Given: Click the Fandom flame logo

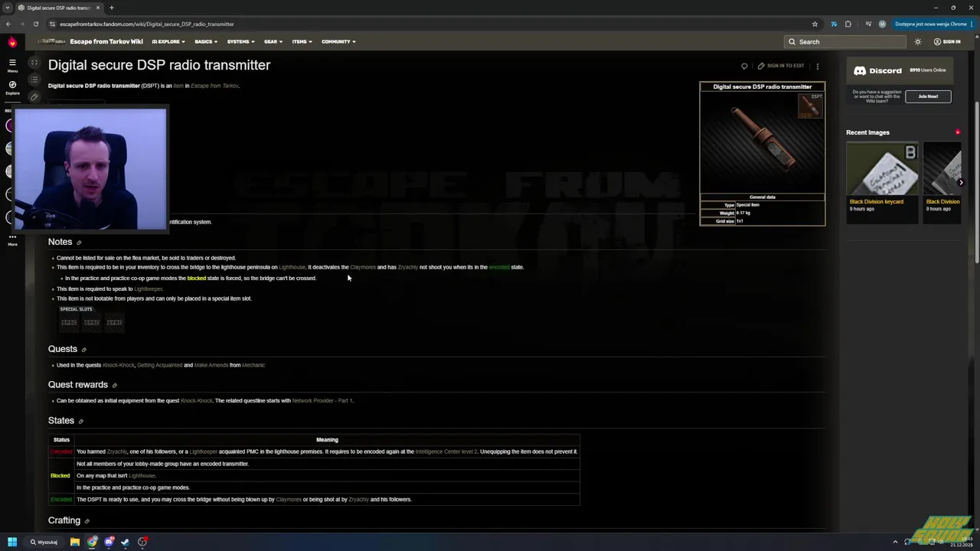Looking at the screenshot, I should (11, 42).
